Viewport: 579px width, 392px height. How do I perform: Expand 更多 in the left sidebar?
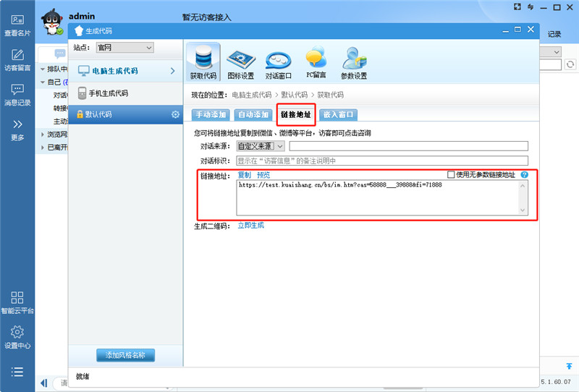[17, 129]
